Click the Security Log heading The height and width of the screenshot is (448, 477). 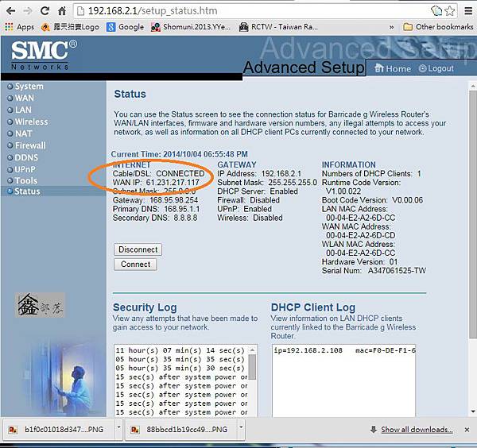tap(145, 307)
